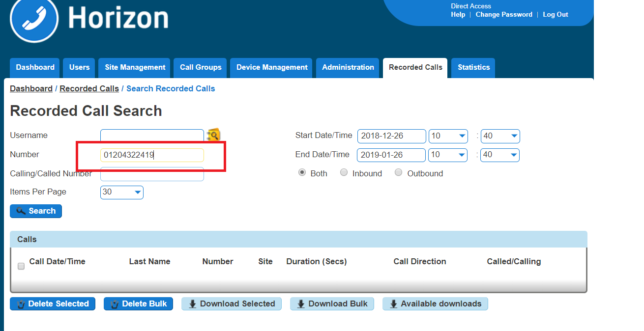Click Search Recorded Calls breadcrumb
Screen dimensions: 644x331
click(x=171, y=89)
